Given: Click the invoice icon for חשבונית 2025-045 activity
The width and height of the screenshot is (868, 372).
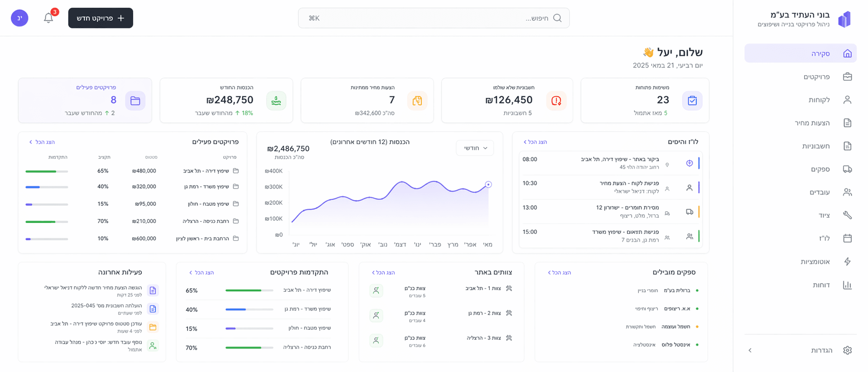Looking at the screenshot, I should [153, 309].
